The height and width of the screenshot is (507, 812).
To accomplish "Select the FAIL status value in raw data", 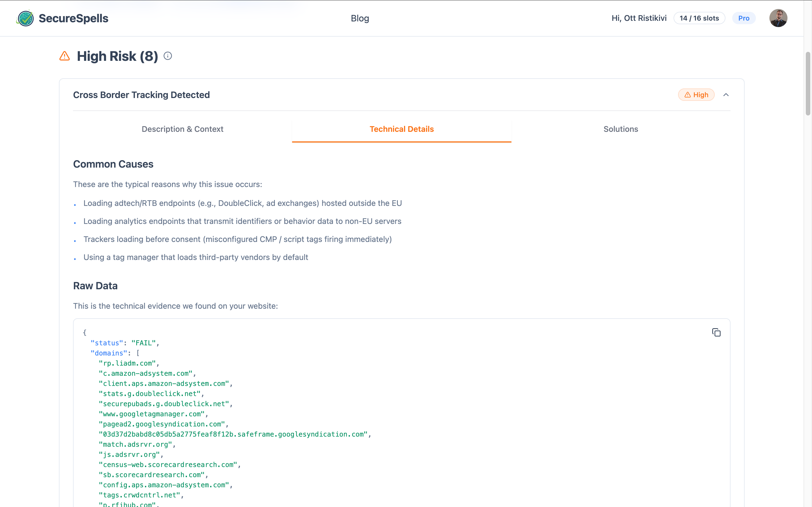I will (144, 343).
